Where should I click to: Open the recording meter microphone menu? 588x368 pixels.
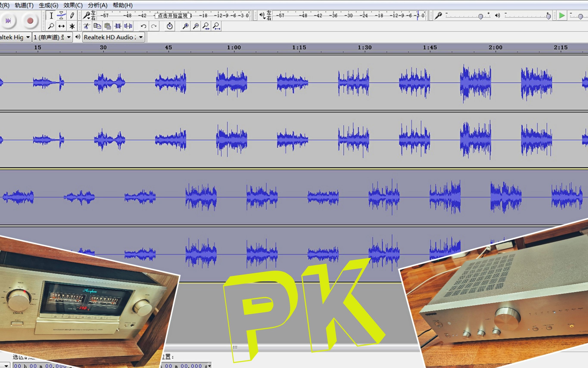pyautogui.click(x=87, y=15)
